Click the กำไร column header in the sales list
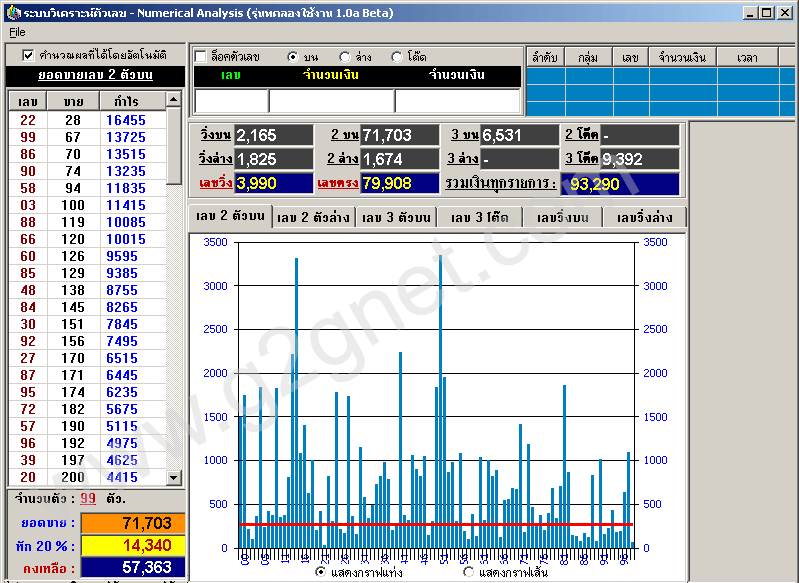The width and height of the screenshot is (799, 583). (x=127, y=101)
